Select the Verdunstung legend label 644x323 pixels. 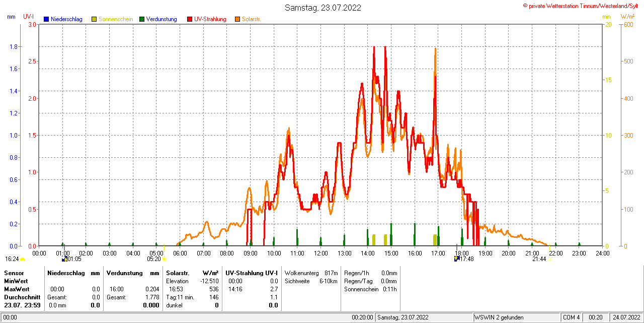[x=162, y=19]
